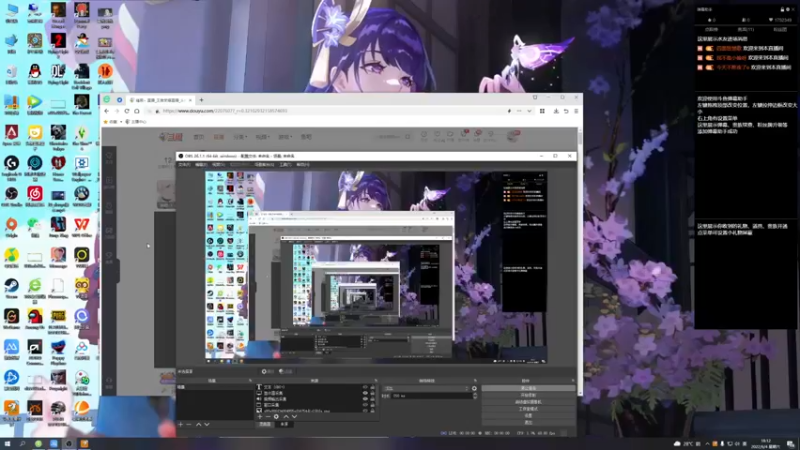This screenshot has width=800, height=450.
Task: Open browser home page icon
Action: click(x=137, y=111)
